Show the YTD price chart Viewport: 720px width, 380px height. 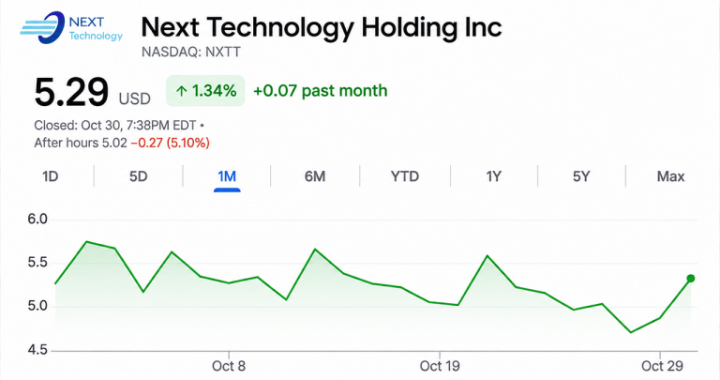(405, 177)
